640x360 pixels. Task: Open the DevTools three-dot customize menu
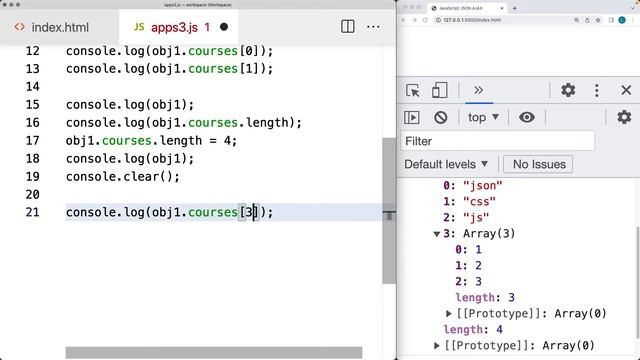click(x=597, y=90)
